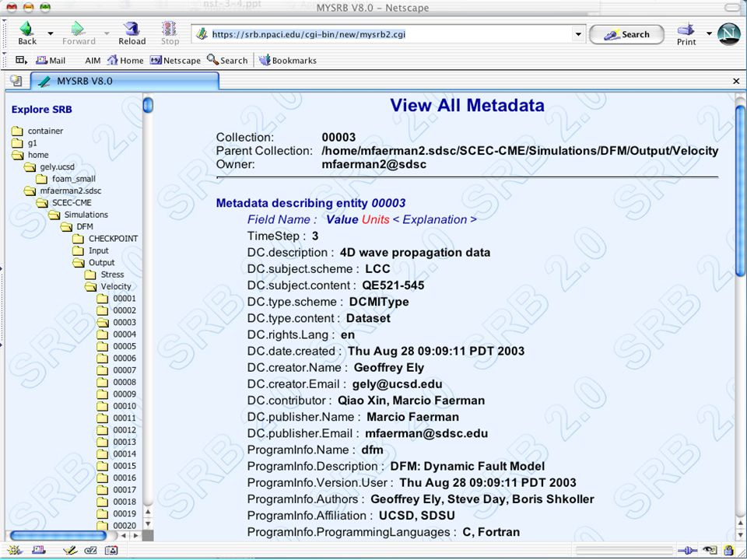Click the new tab icon left of tabs
This screenshot has height=560, width=747.
[16, 81]
